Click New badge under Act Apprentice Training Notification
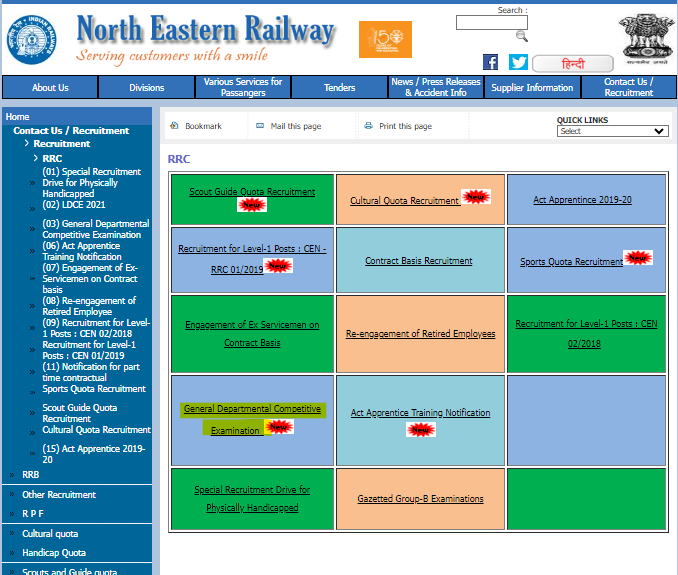This screenshot has width=678, height=575. click(x=421, y=430)
